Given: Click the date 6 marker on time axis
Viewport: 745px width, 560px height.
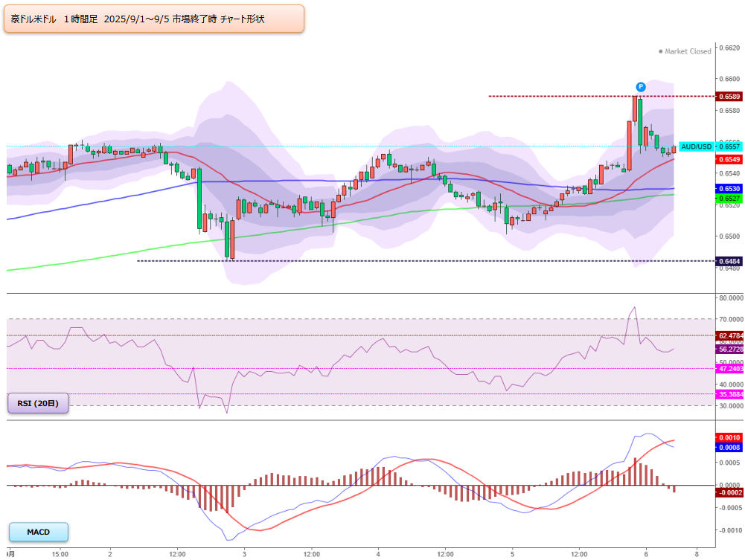Looking at the screenshot, I should pos(646,554).
